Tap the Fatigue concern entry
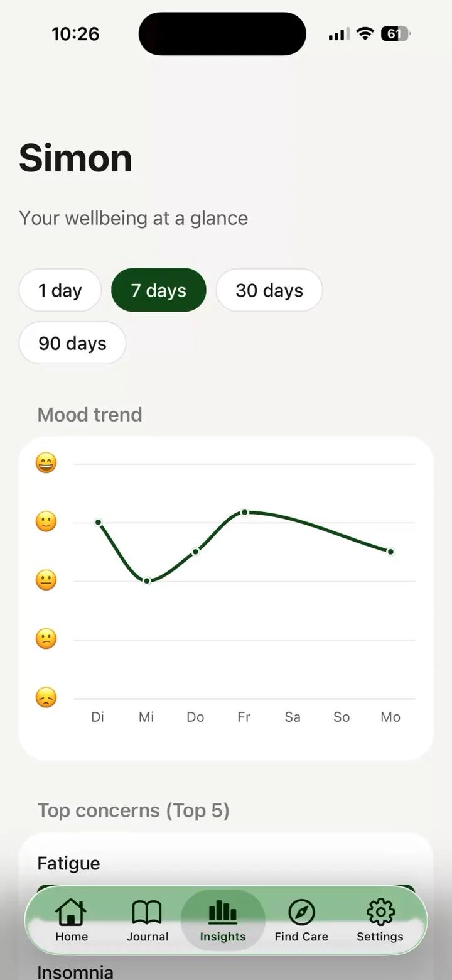The width and height of the screenshot is (452, 980). (x=68, y=863)
